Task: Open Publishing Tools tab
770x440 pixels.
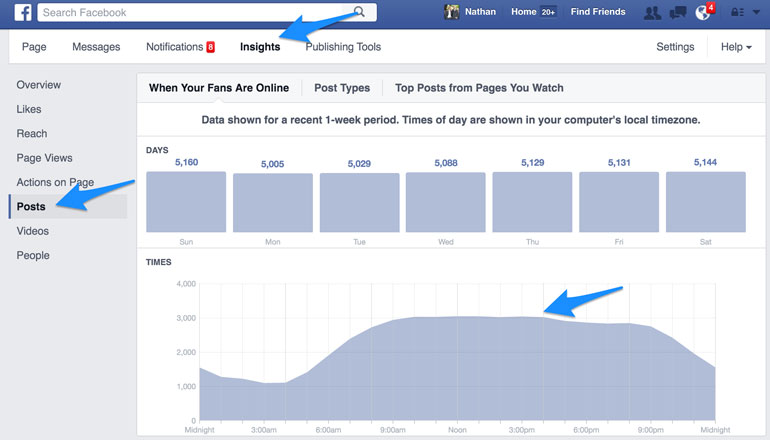Action: coord(343,47)
